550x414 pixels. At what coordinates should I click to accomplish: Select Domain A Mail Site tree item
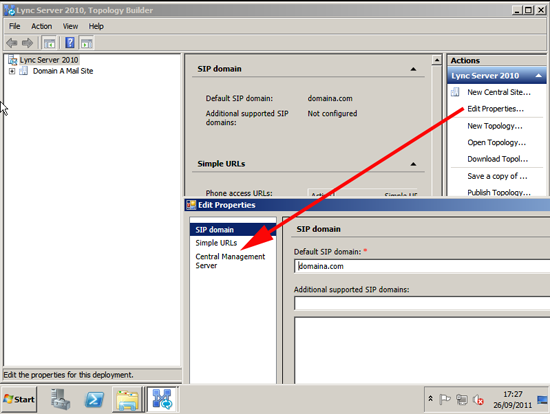click(63, 71)
